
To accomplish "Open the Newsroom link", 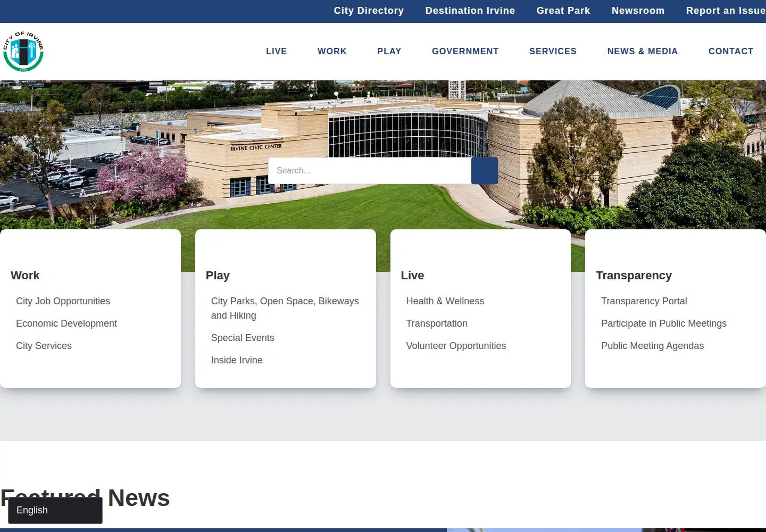I will tap(638, 11).
